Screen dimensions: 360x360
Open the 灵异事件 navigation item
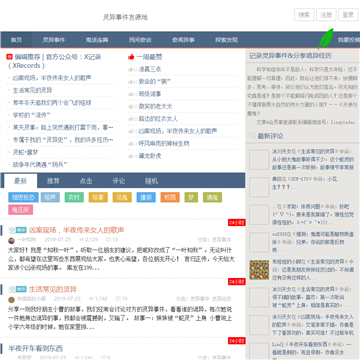[53, 40]
